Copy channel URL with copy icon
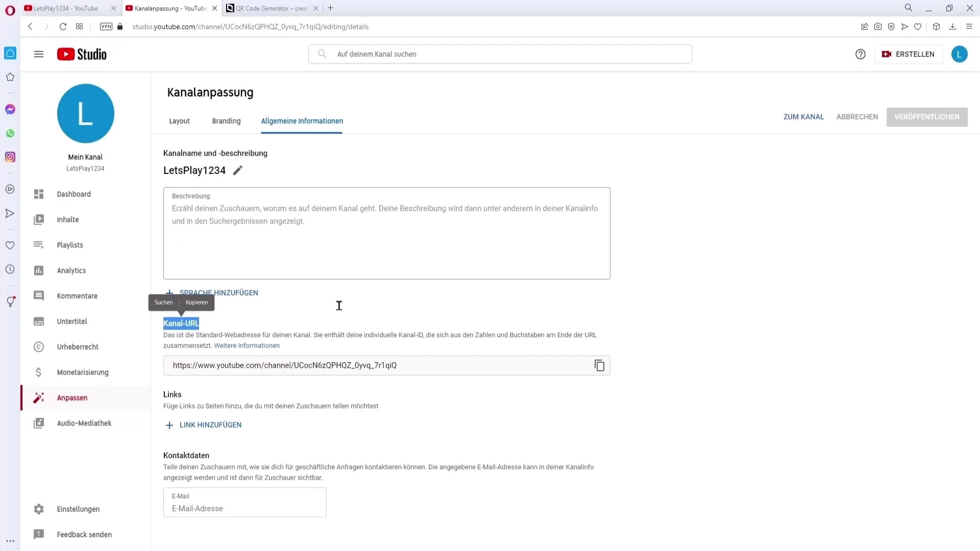Viewport: 980px width, 551px height. click(599, 365)
